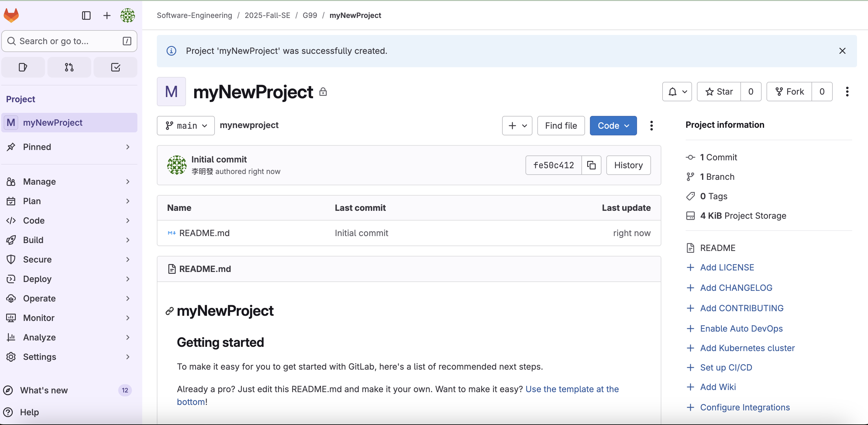Expand the blue Code dropdown
This screenshot has height=425, width=868.
point(613,125)
